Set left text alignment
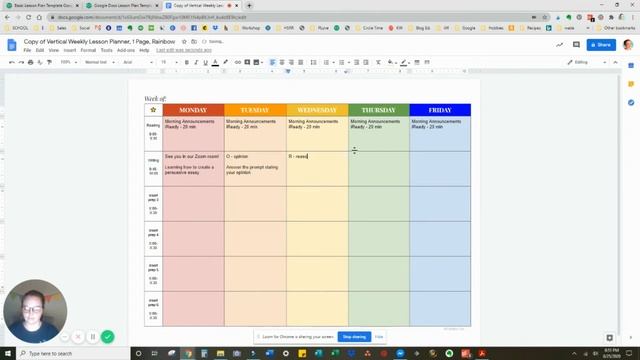Image resolution: width=640 pixels, height=360 pixels. click(272, 62)
